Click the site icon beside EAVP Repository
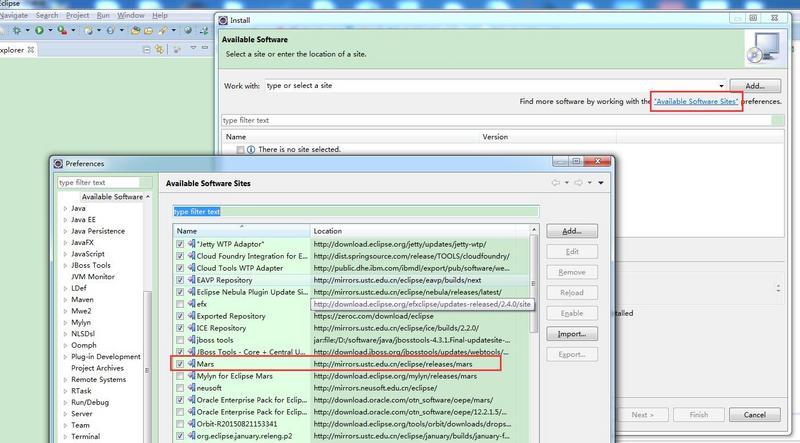Image resolution: width=800 pixels, height=443 pixels. pos(191,280)
